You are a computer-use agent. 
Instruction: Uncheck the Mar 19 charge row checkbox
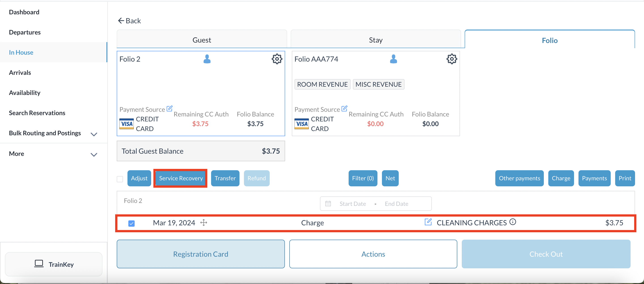point(131,223)
